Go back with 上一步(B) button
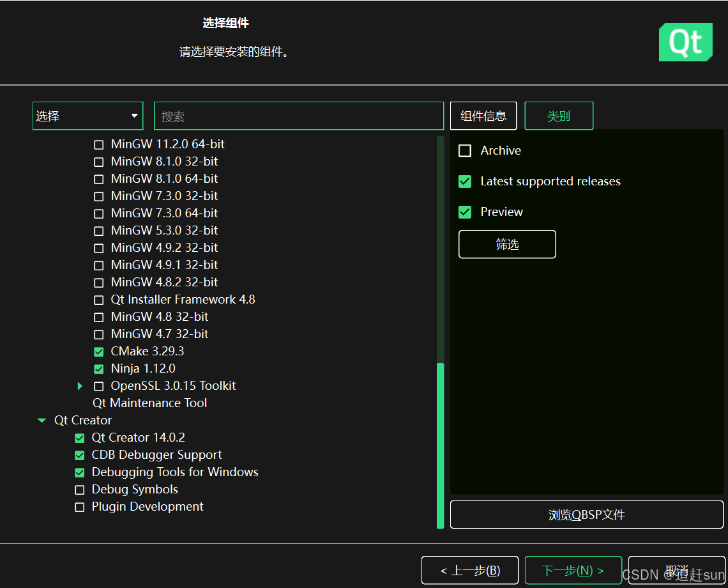 [470, 571]
